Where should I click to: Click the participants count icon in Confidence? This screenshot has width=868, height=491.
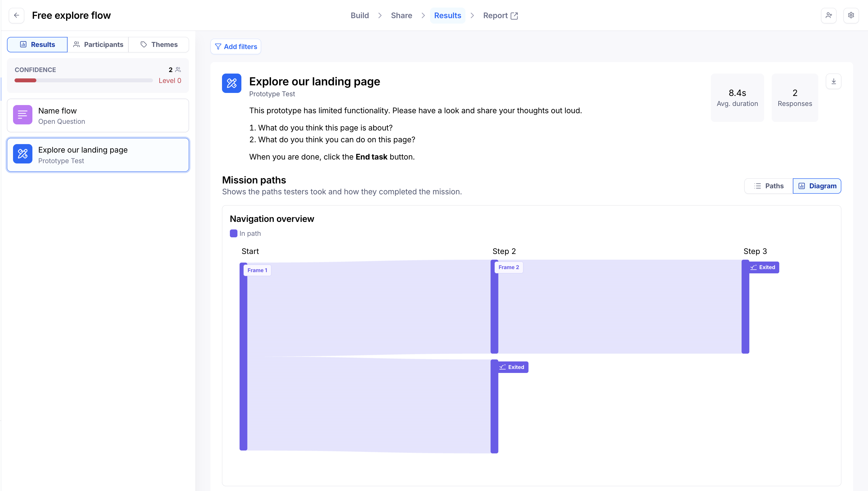178,70
